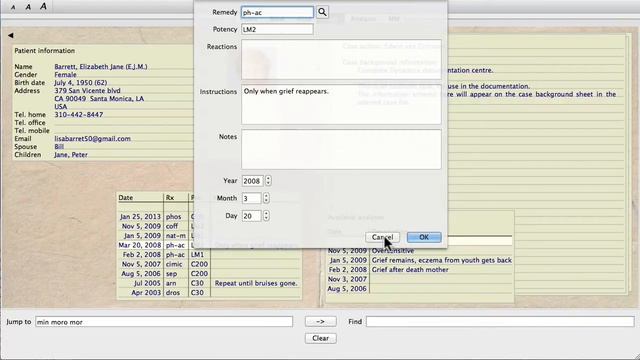Click the Day field showing 20

tap(251, 216)
